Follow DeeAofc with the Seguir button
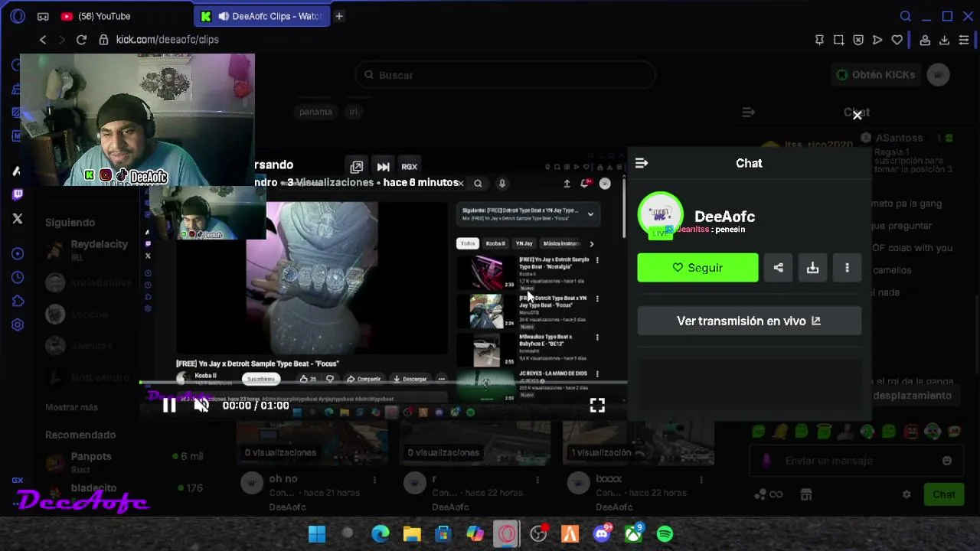 click(x=697, y=268)
